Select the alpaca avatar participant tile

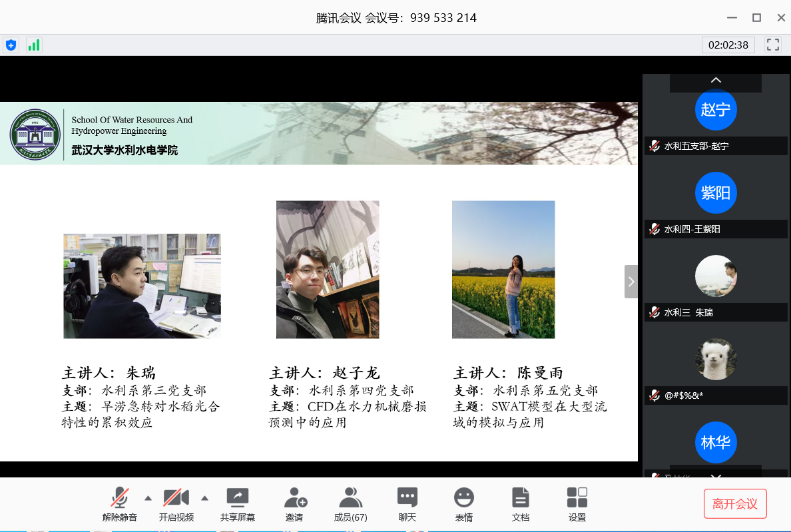pyautogui.click(x=716, y=360)
